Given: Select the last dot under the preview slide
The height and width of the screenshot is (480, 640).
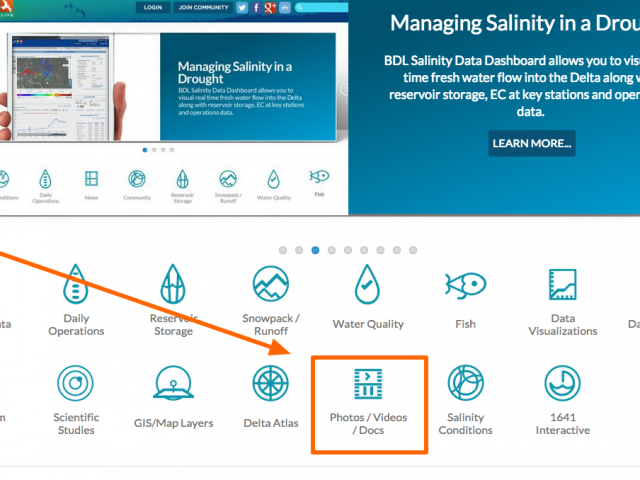Looking at the screenshot, I should (172, 150).
